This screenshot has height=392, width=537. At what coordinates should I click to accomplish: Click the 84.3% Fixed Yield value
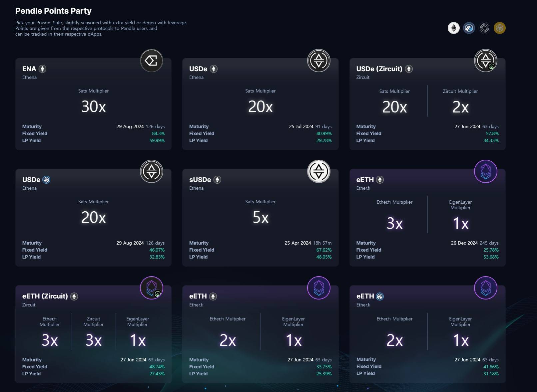[158, 133]
